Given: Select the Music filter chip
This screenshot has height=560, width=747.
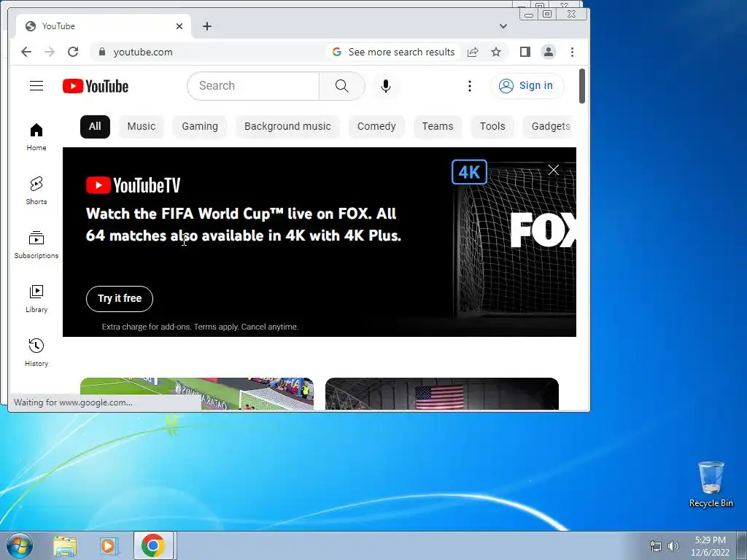Looking at the screenshot, I should (x=141, y=126).
